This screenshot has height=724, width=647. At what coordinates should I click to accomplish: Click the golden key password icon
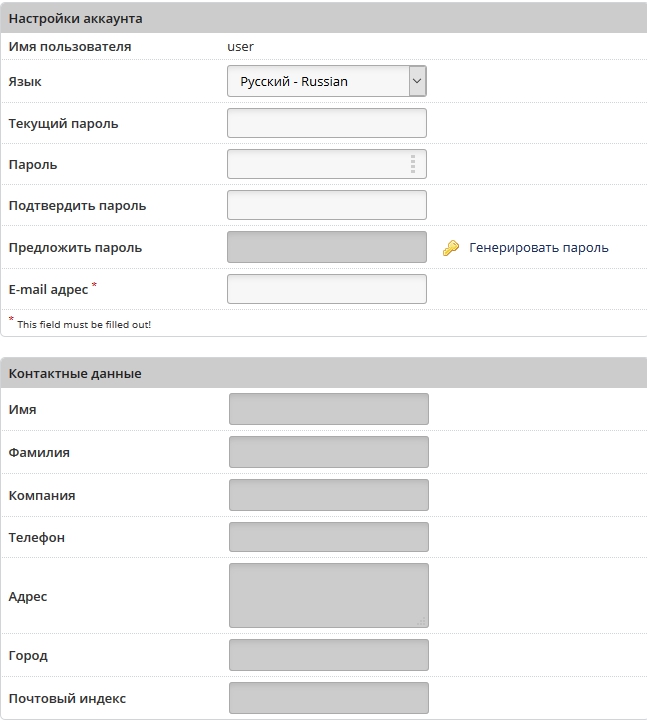(451, 248)
